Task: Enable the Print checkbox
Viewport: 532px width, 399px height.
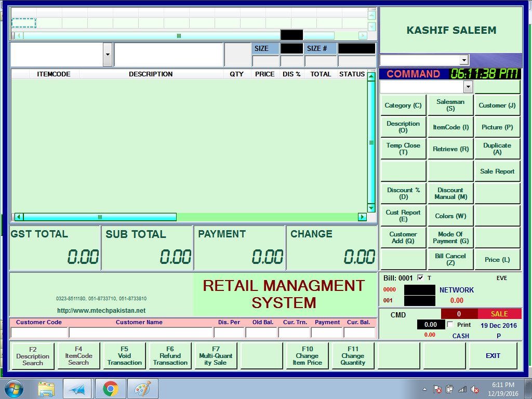Action: 450,324
